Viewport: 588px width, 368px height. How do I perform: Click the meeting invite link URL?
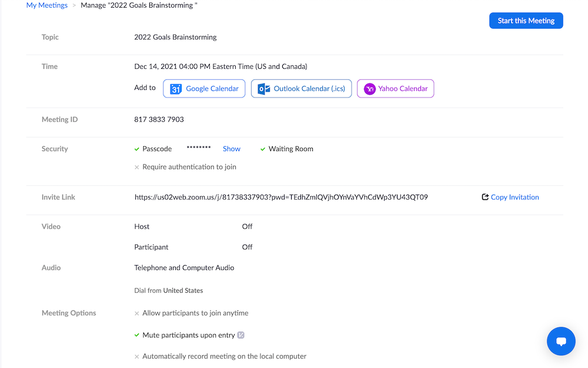[x=281, y=197]
